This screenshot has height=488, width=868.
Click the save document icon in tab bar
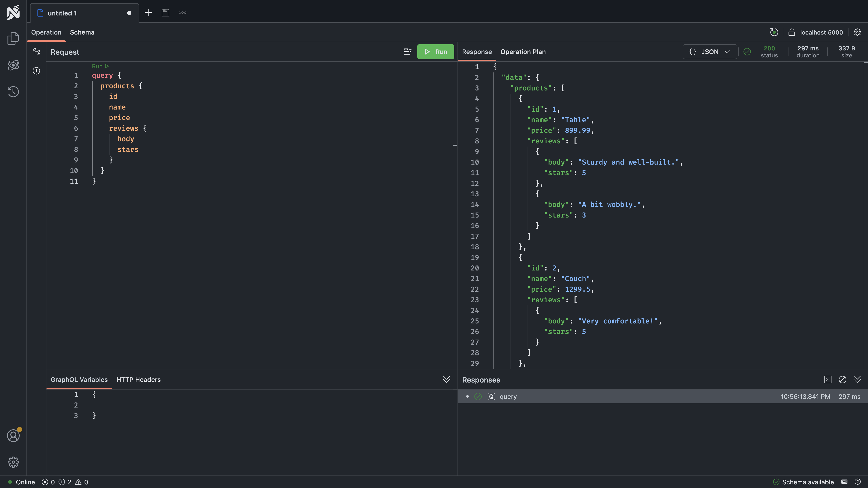(165, 13)
